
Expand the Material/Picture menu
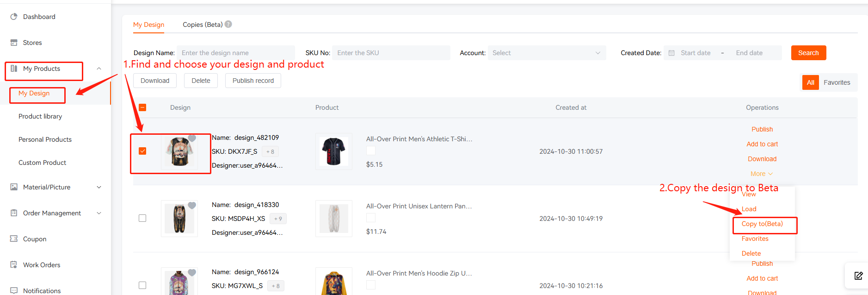coord(55,187)
